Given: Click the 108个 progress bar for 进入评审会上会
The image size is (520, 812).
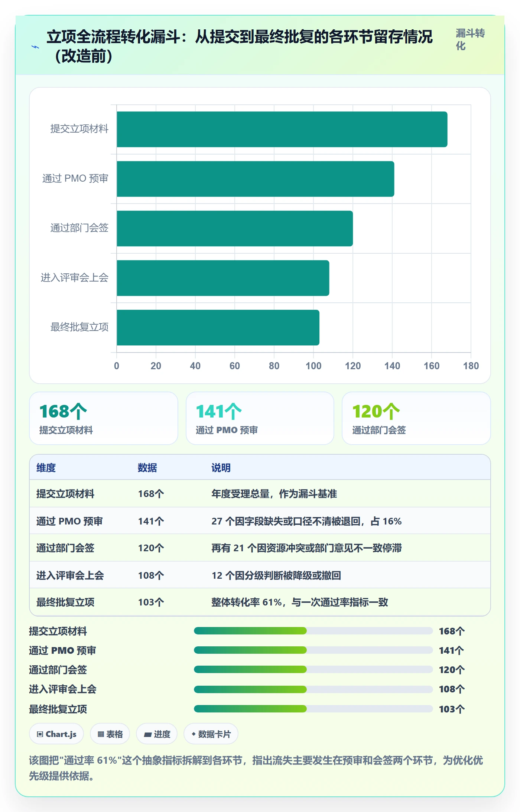Looking at the screenshot, I should click(313, 689).
